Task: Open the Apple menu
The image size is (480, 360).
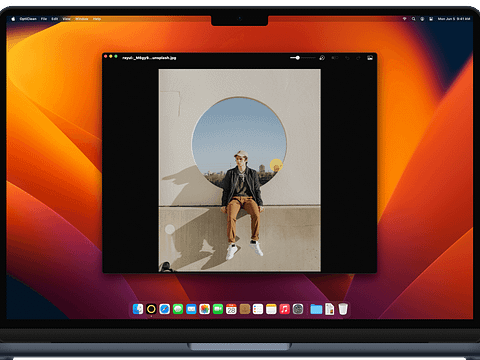Action: 13,19
